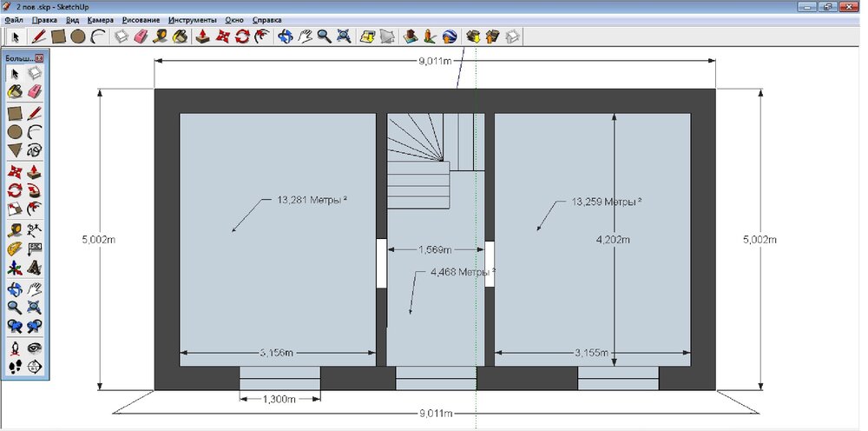Click Push/Pull in the top toolbar
This screenshot has height=431, width=868.
[202, 36]
